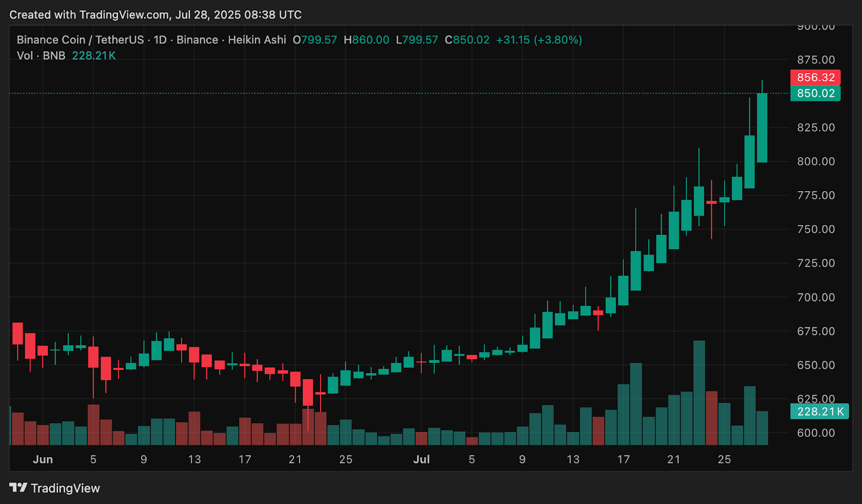Click the tallest volume bar near July 23

(x=699, y=393)
